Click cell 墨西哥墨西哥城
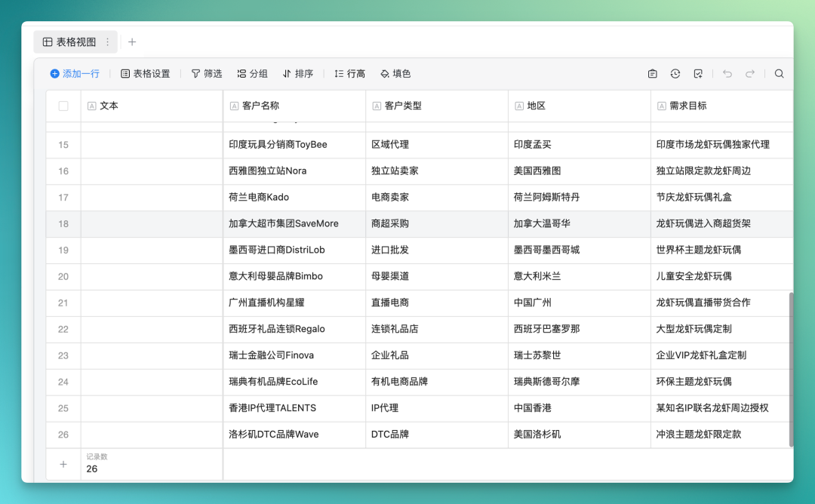The width and height of the screenshot is (815, 504). 579,250
